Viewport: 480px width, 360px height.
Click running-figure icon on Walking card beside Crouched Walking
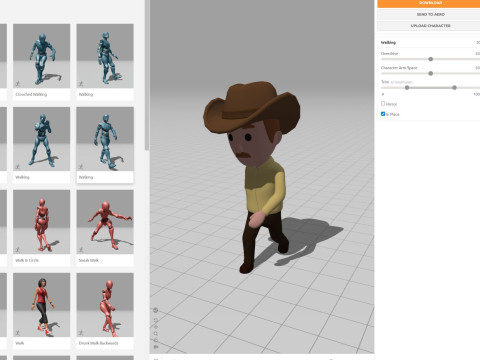(81, 84)
